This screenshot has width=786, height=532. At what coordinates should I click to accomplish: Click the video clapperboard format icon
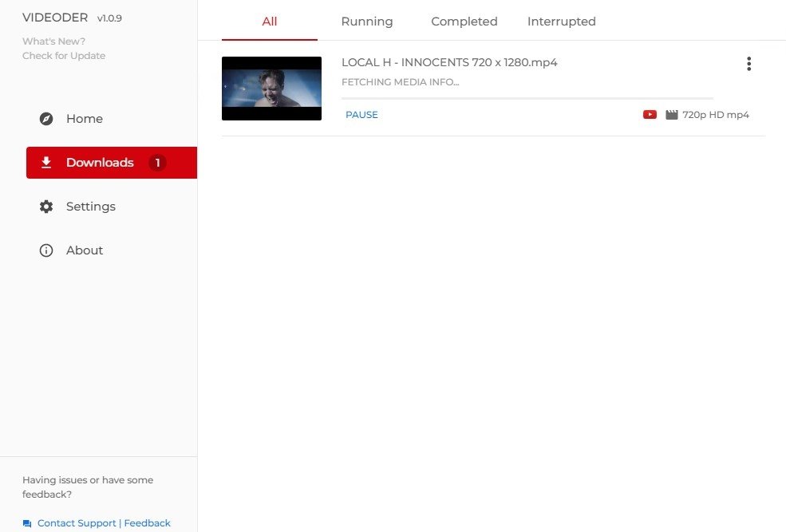point(672,115)
